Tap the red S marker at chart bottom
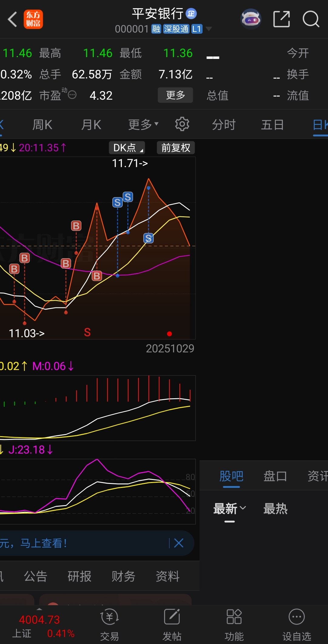Viewport: 328px width, 644px height. 87,332
